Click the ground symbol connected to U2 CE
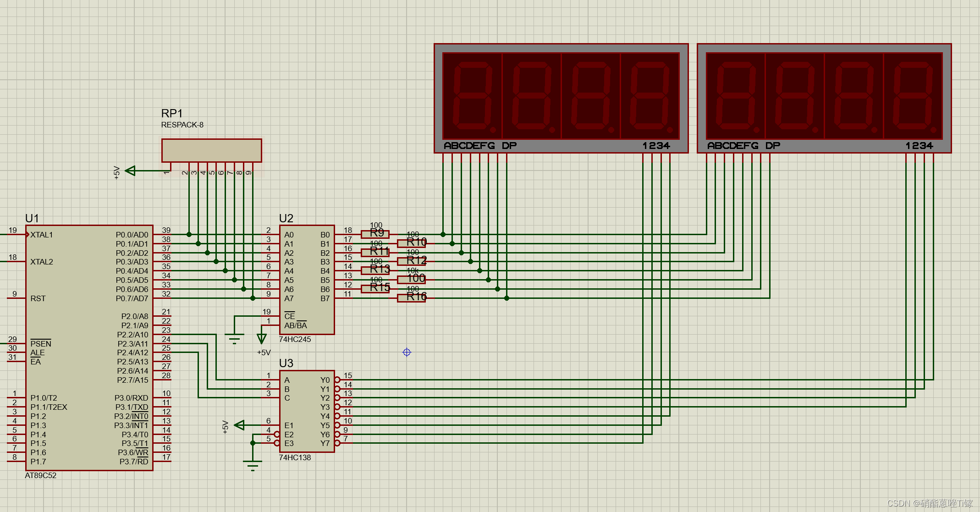Viewport: 980px width, 512px height. (234, 339)
